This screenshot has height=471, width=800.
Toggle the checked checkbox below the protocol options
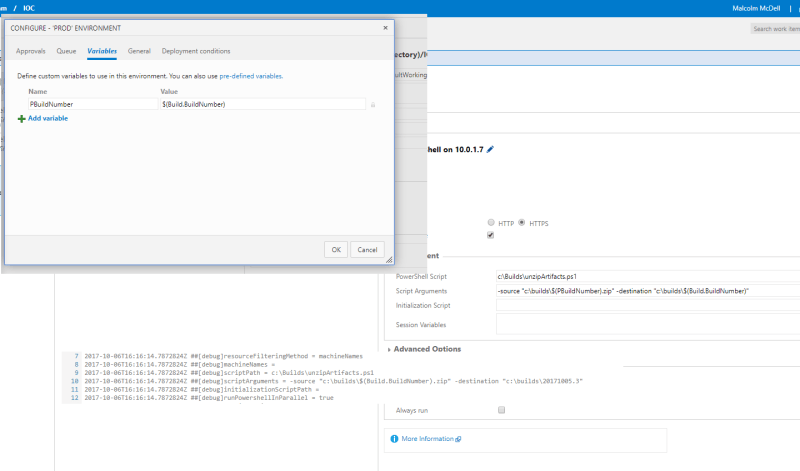tap(490, 235)
